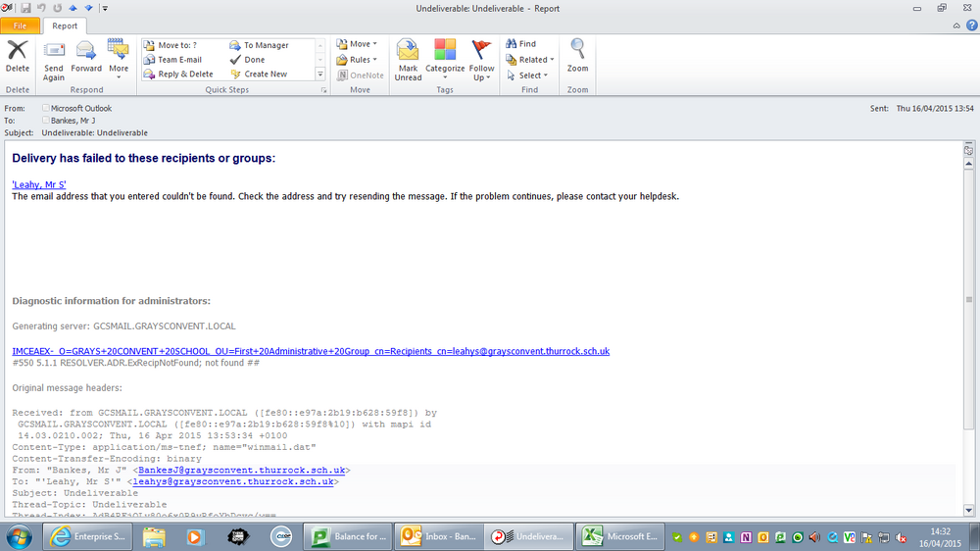The width and height of the screenshot is (980, 551).
Task: Open Outlook Help question mark
Action: 972,25
